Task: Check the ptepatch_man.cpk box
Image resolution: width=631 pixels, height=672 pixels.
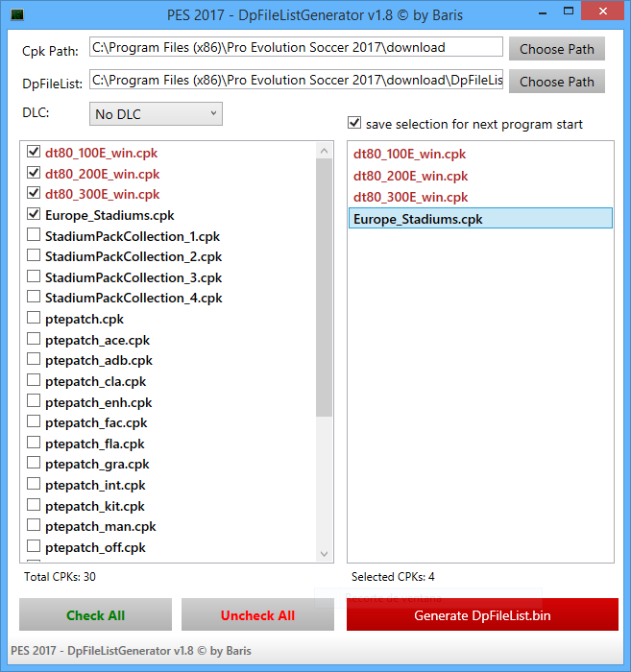Action: coord(34,525)
